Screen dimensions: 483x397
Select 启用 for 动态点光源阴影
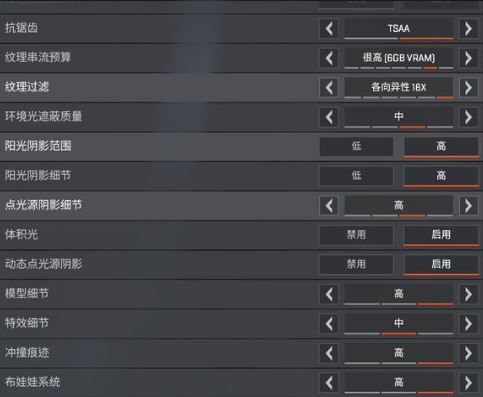(441, 264)
